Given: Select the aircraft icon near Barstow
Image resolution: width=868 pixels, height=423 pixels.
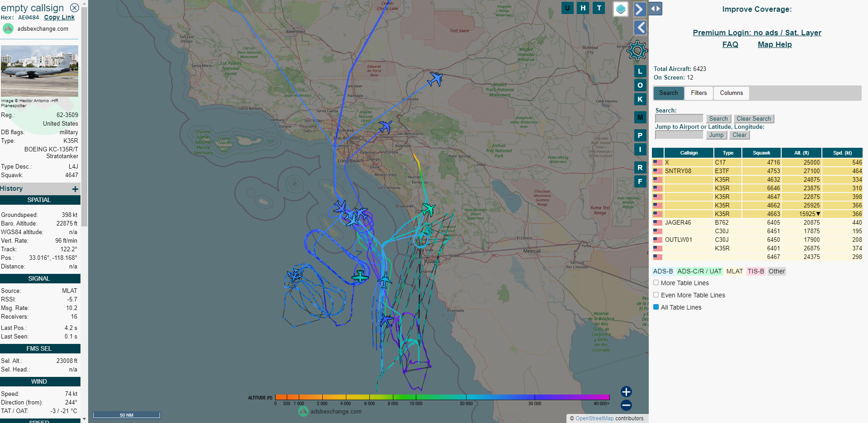Looking at the screenshot, I should point(435,79).
